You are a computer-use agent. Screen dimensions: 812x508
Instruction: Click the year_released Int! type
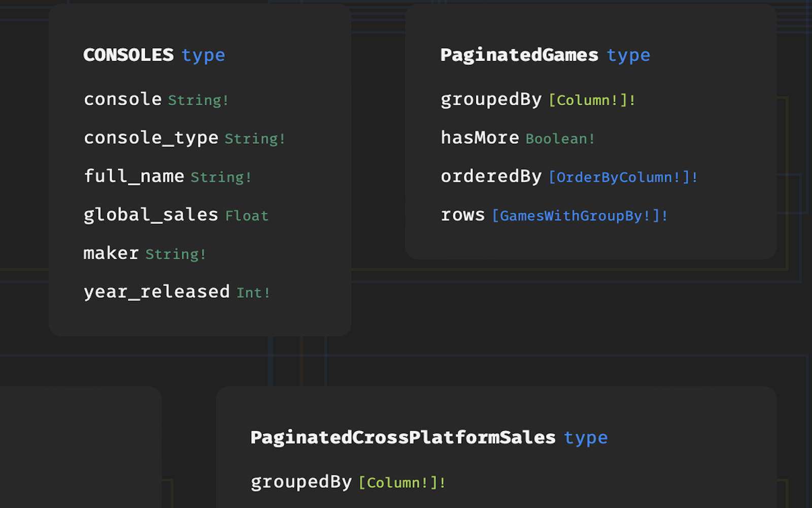253,293
